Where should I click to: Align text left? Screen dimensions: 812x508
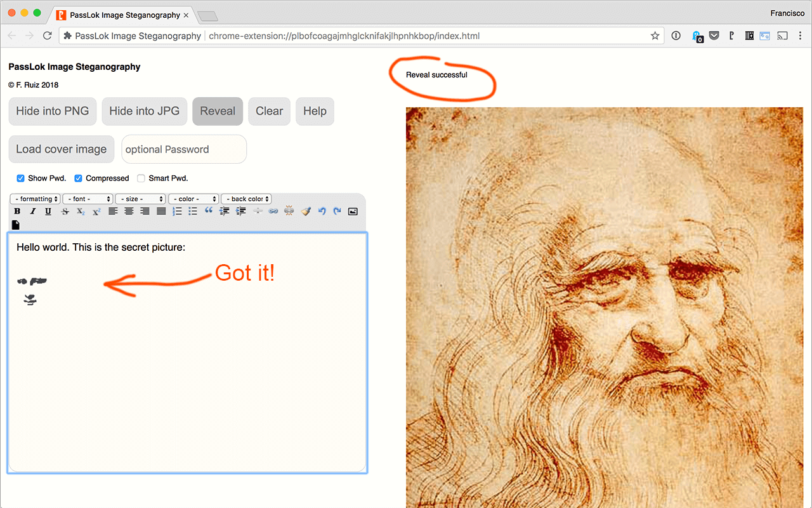pos(113,211)
